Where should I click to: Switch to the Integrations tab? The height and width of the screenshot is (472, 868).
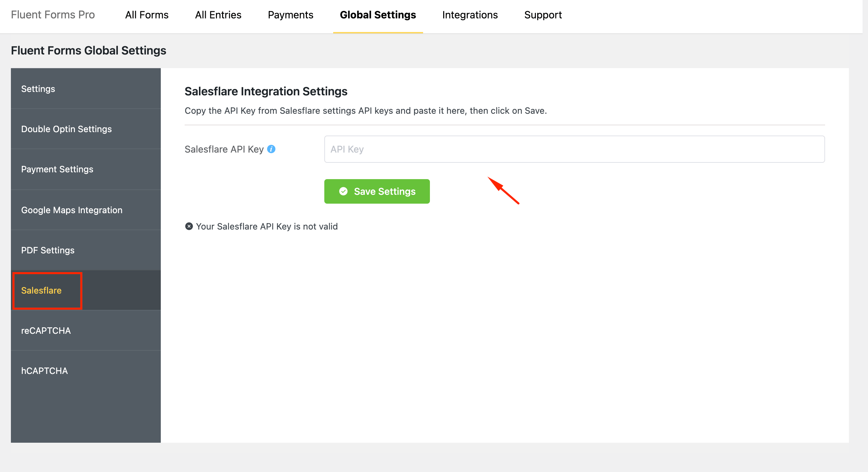(x=470, y=15)
